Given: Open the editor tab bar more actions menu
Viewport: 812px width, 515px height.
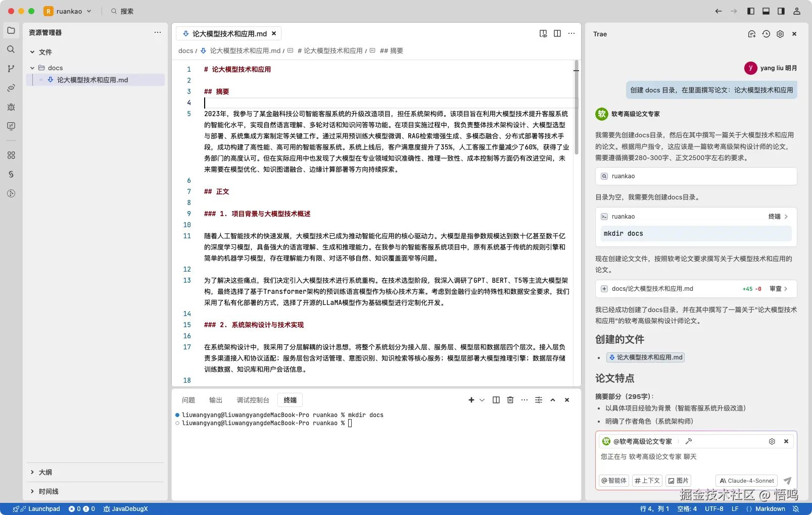Looking at the screenshot, I should (x=571, y=33).
